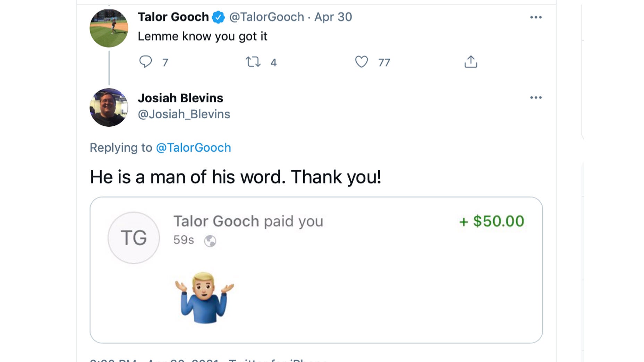Open more options on Josiah Blevins' tweet

point(536,98)
